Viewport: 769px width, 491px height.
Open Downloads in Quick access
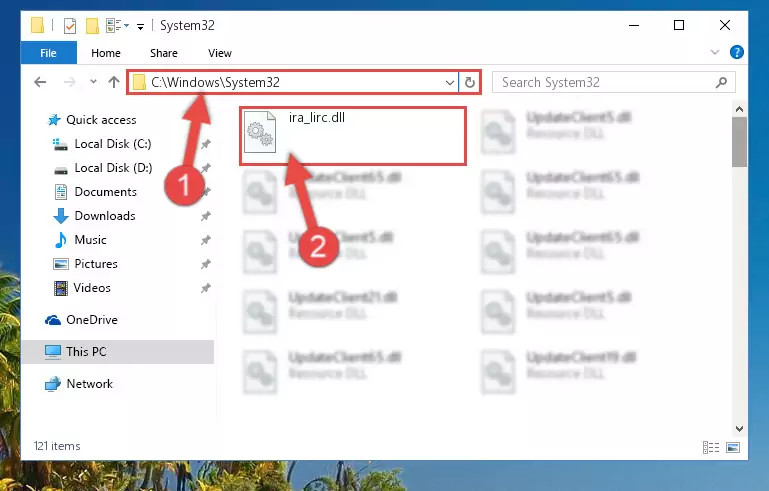[104, 216]
